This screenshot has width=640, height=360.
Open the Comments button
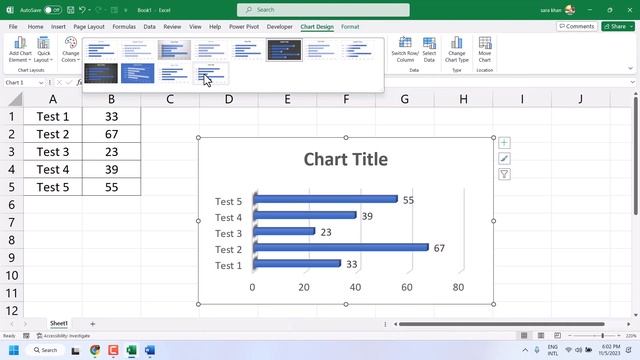coord(577,26)
